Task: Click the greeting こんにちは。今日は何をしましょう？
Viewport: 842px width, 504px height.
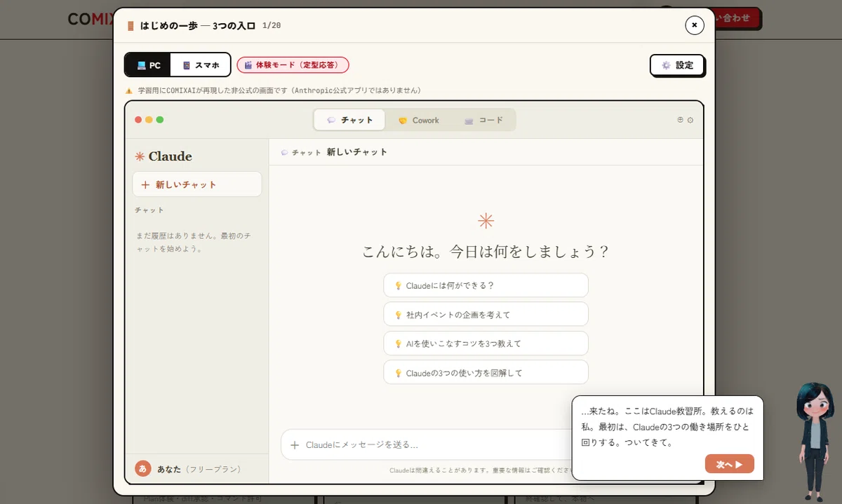Action: (x=486, y=251)
